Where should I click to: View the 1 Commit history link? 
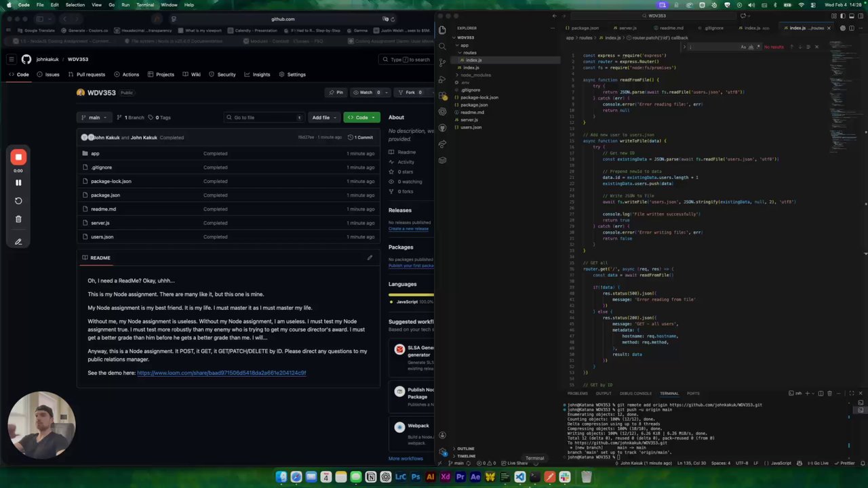(x=361, y=138)
